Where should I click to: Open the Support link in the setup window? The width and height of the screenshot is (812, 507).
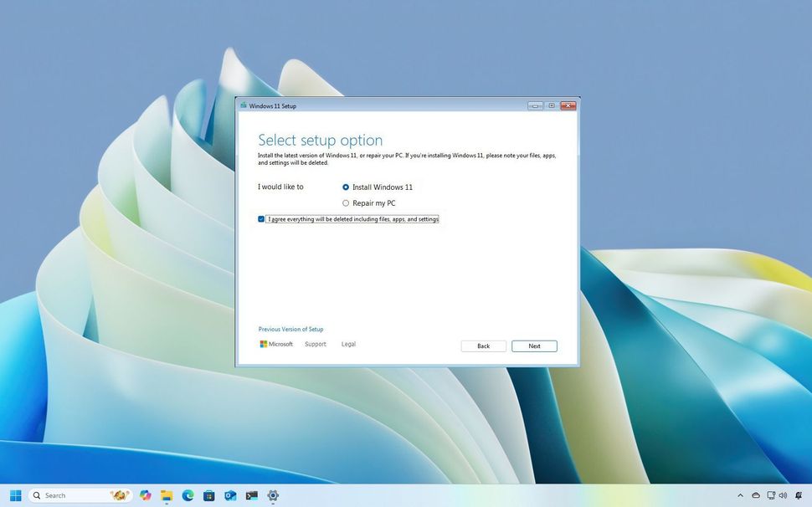[x=316, y=344]
